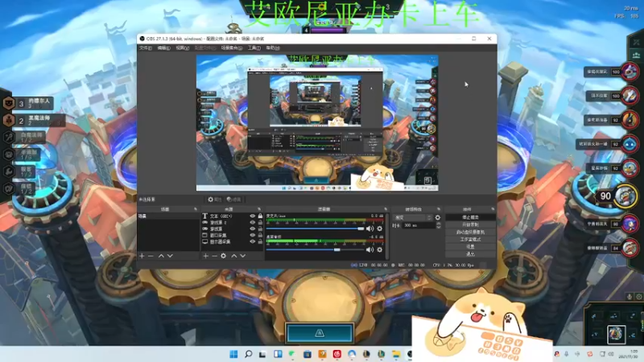Click the 启动虚拟摄像机 button
This screenshot has height=362, width=644.
pos(470,232)
